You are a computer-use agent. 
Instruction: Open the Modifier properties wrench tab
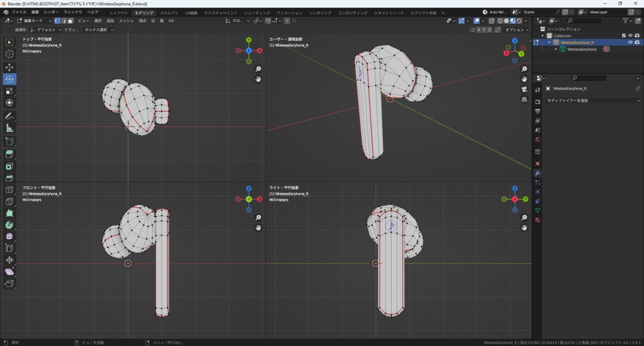pos(538,173)
